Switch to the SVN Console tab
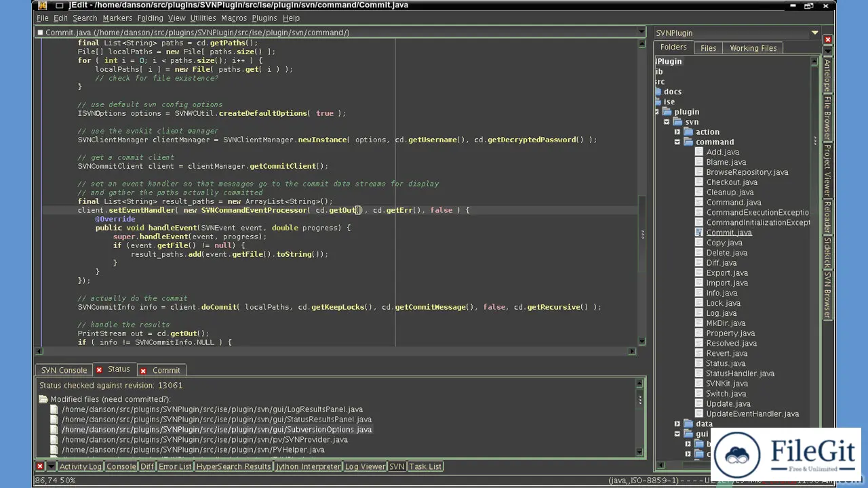Image resolution: width=868 pixels, height=488 pixels. [64, 370]
